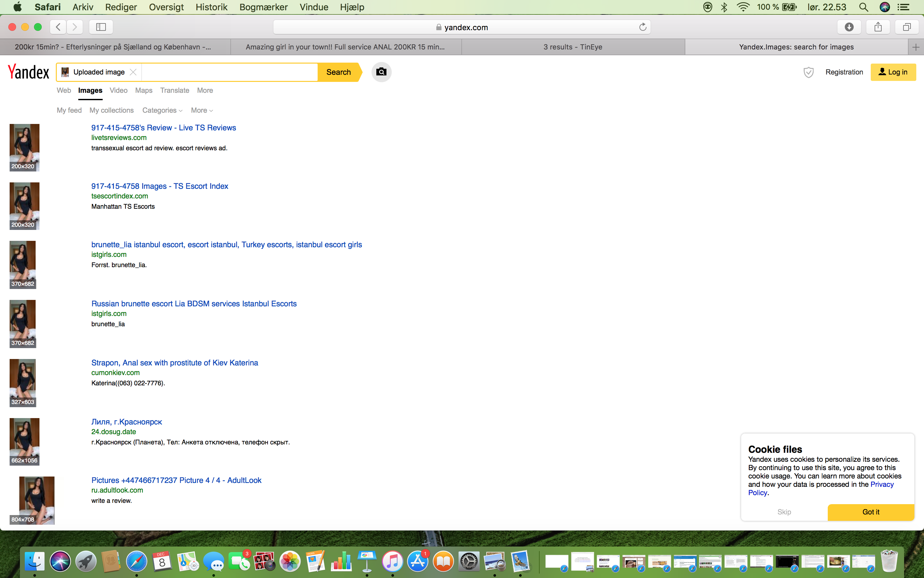
Task: Open Siri from the Dock
Action: 60,561
